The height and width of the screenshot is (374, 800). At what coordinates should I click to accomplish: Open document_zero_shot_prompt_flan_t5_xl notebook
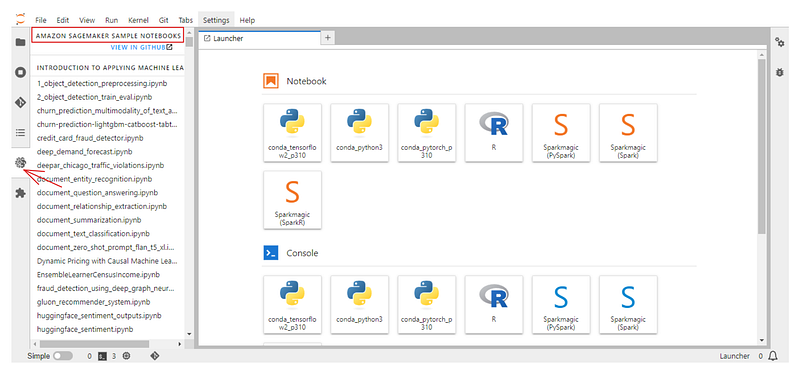click(107, 248)
